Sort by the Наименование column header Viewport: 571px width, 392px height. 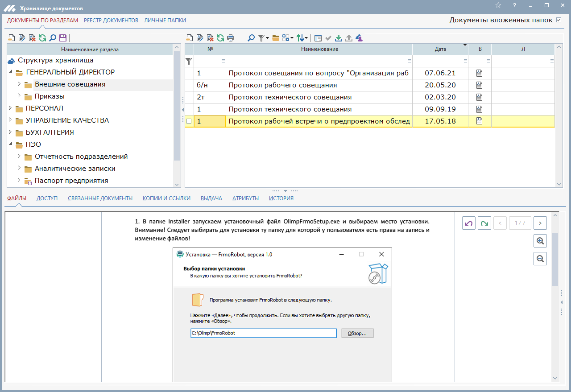(x=319, y=49)
